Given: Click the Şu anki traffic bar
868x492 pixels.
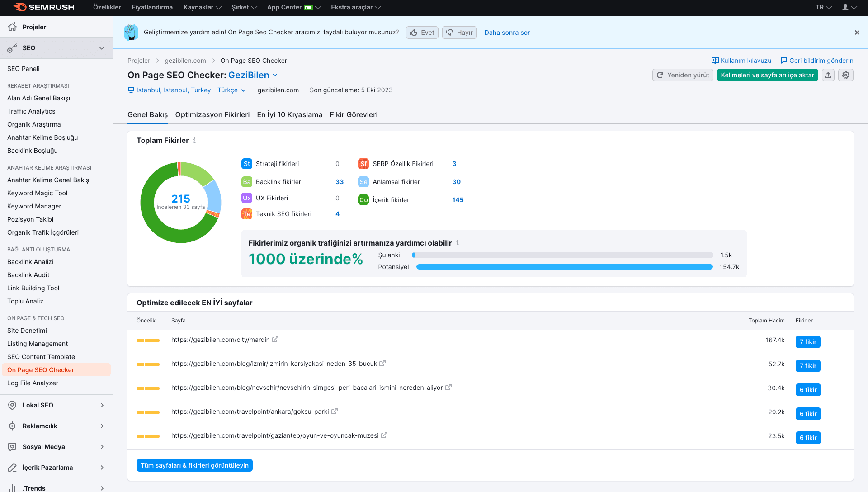Looking at the screenshot, I should [x=563, y=255].
